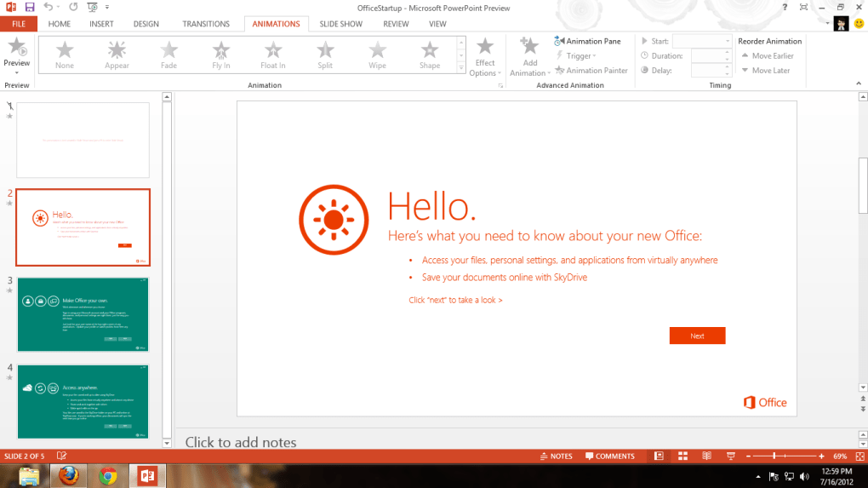Screen dimensions: 868x488
Task: Open Reading View from status bar
Action: (x=706, y=456)
